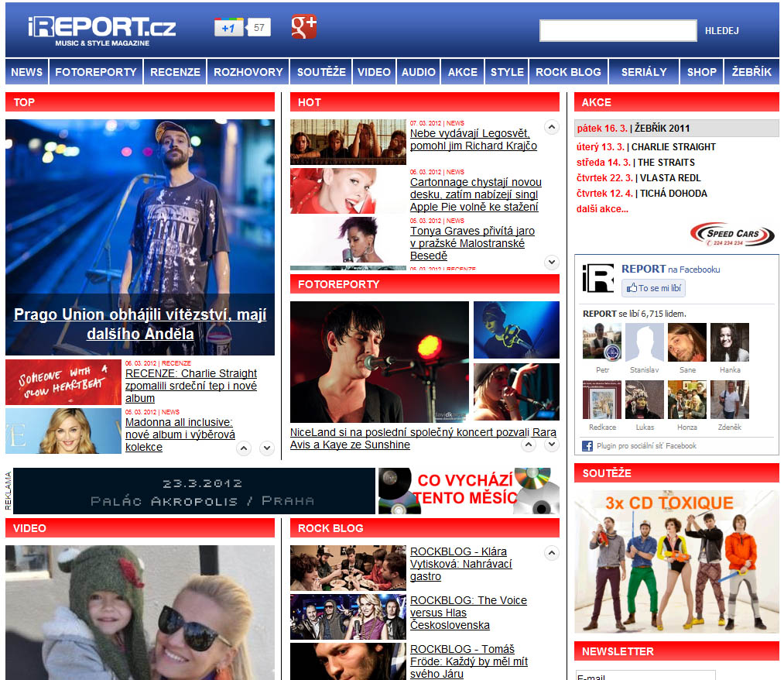Click TOP section up arrow
This screenshot has height=680, width=784.
pyautogui.click(x=244, y=448)
